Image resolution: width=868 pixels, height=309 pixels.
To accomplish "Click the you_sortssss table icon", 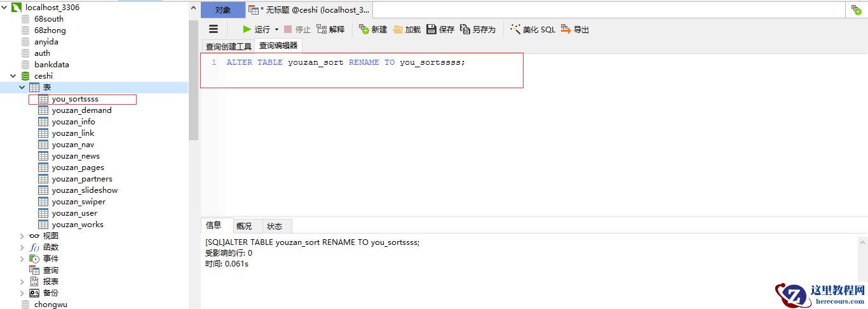I will click(43, 99).
